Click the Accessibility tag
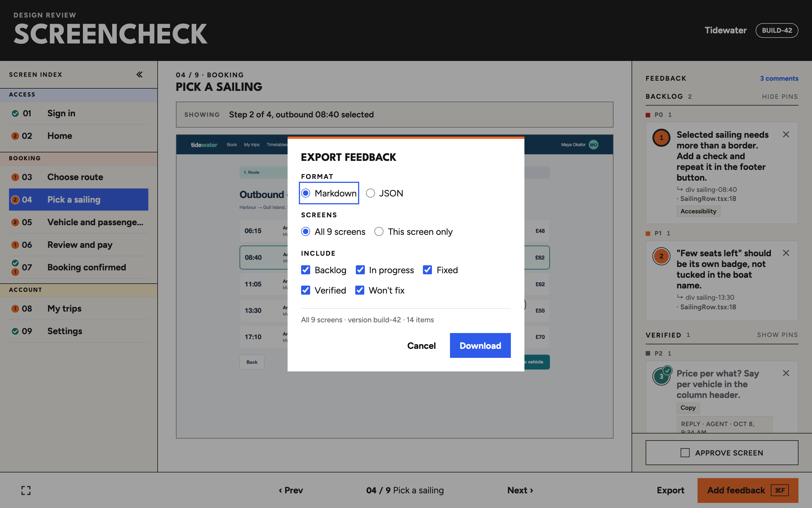 [698, 211]
